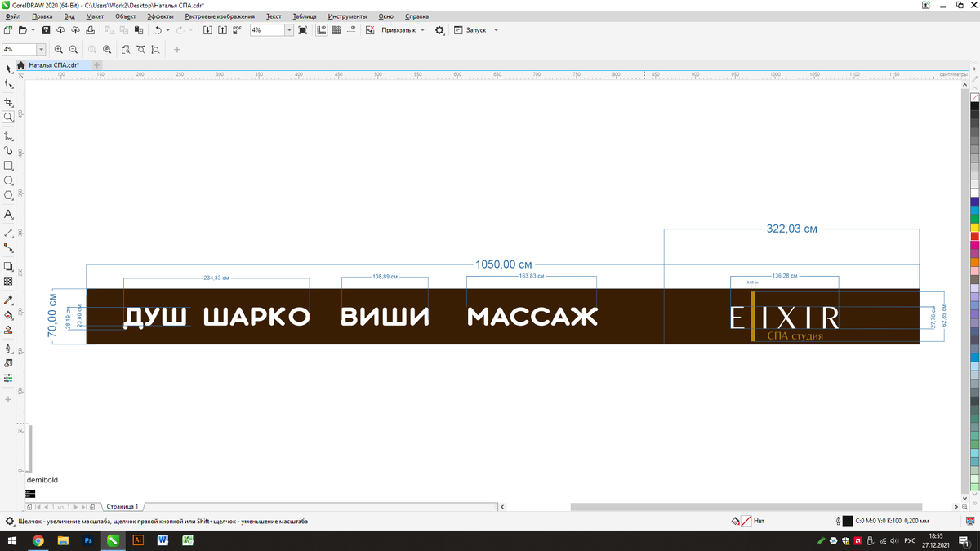Expand the zoom level dropdown in property bar

pos(42,50)
